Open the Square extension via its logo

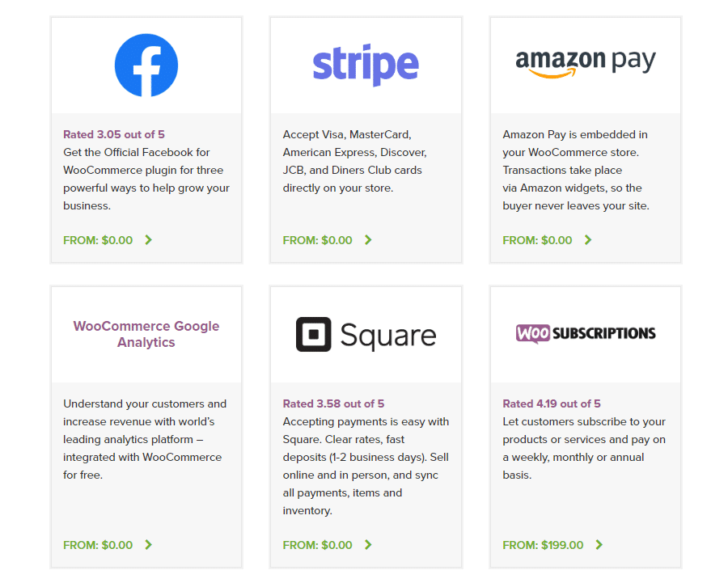366,334
